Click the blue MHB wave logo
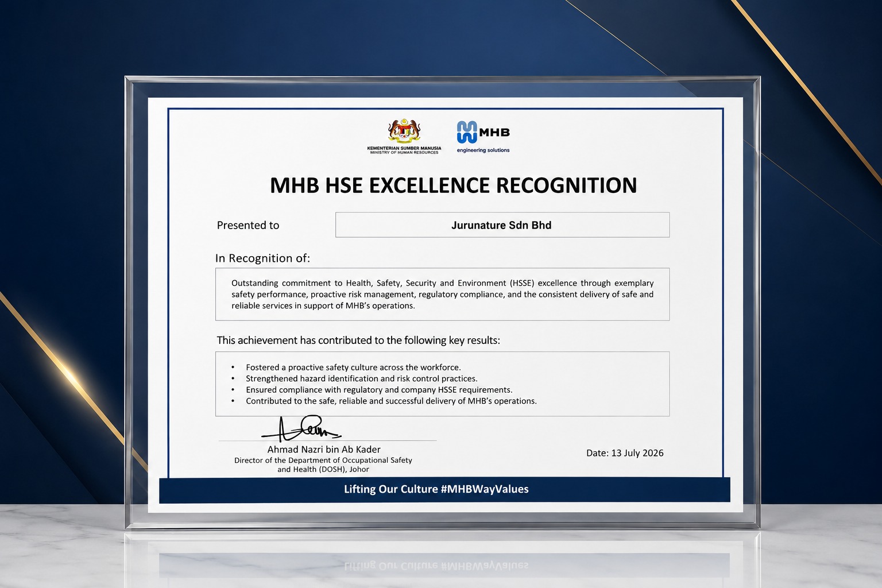The image size is (882, 588). [467, 132]
